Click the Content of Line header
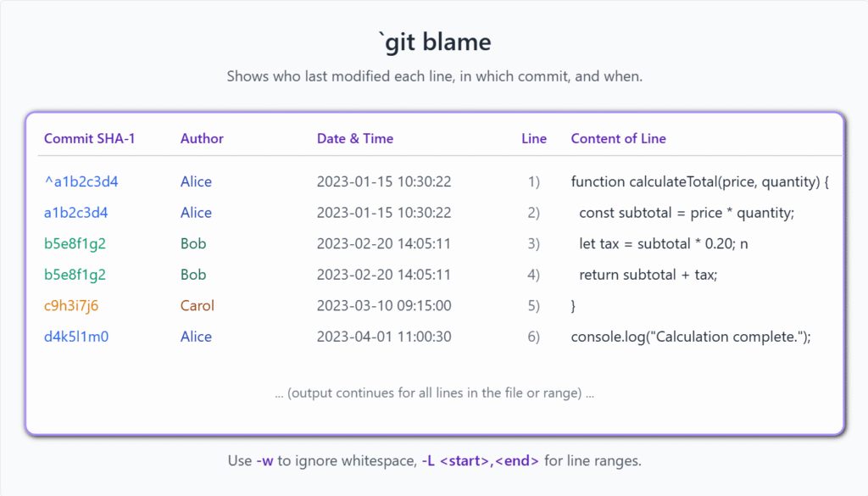The width and height of the screenshot is (868, 496). 618,138
